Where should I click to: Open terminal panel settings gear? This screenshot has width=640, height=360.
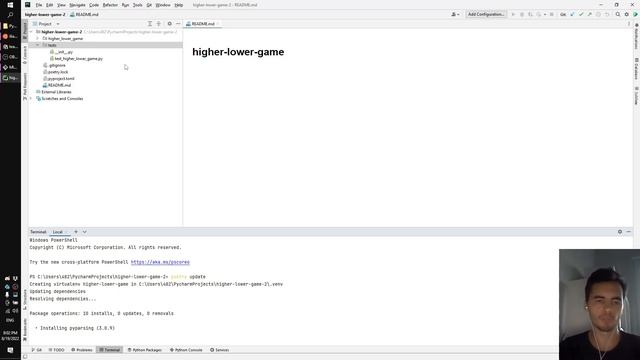pyautogui.click(x=620, y=232)
